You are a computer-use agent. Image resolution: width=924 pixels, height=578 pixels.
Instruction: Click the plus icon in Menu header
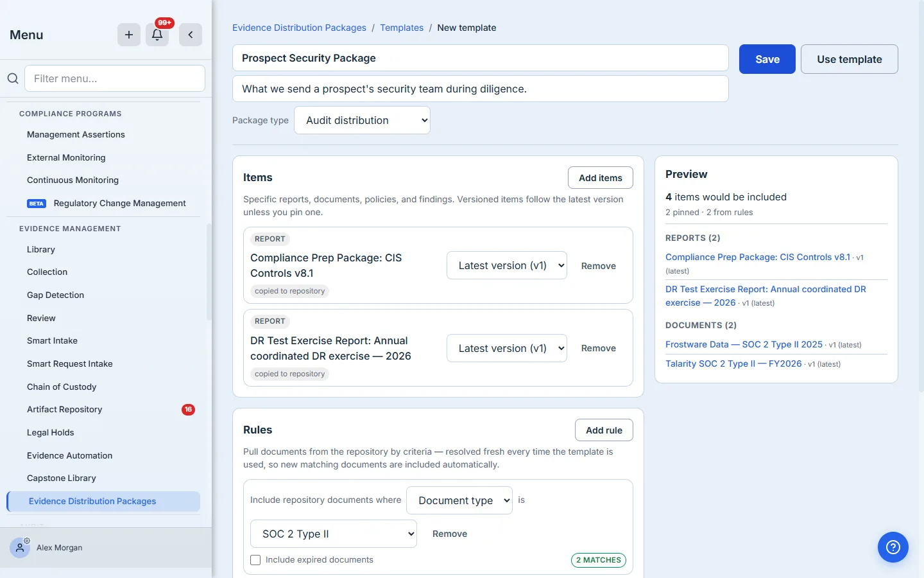click(x=129, y=35)
